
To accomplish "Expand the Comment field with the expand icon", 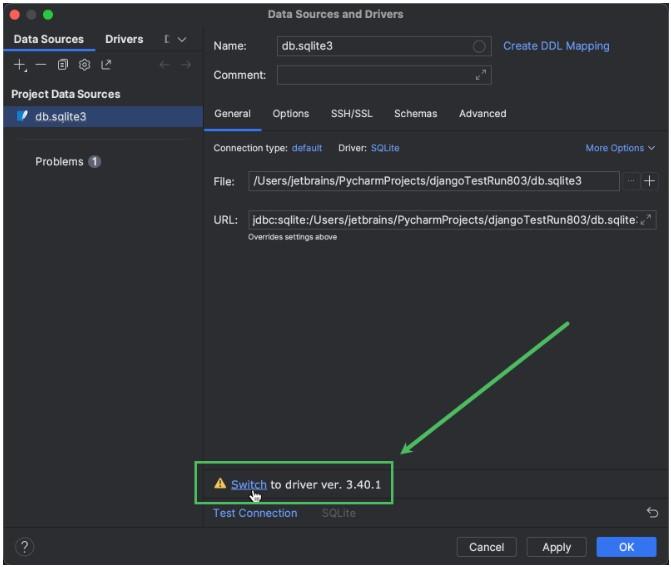I will coord(481,75).
